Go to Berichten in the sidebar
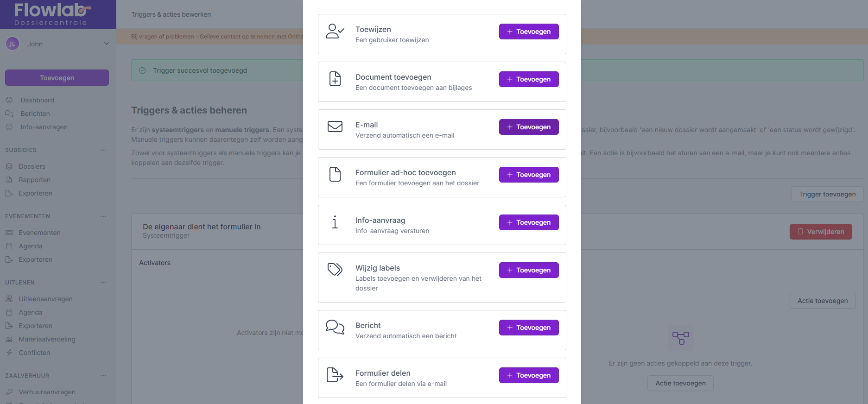 tap(35, 114)
